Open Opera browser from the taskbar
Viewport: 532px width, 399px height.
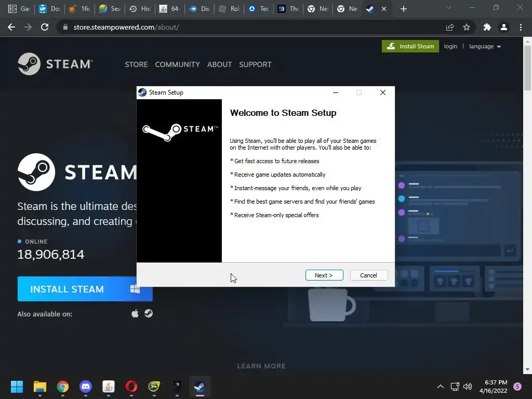pos(131,387)
